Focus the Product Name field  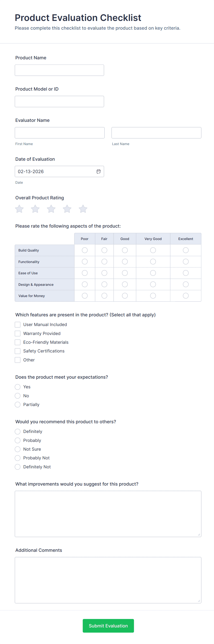point(59,70)
